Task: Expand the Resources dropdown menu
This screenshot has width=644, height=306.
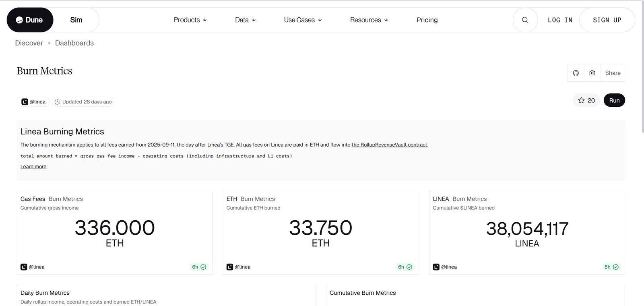Action: tap(369, 20)
